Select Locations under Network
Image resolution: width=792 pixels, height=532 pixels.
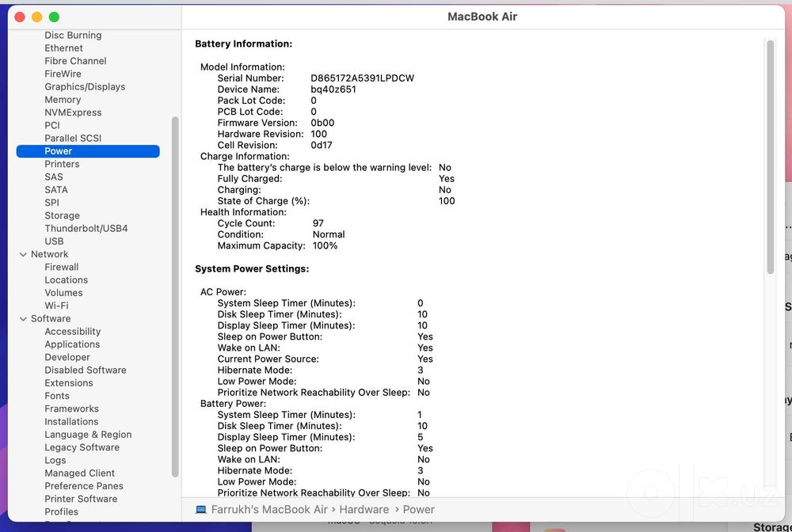tap(67, 280)
